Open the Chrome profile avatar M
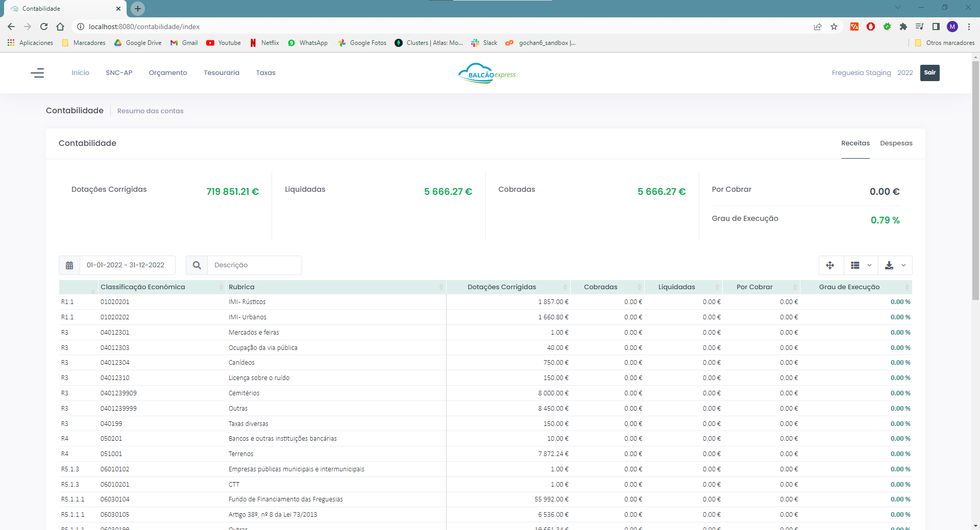Image resolution: width=980 pixels, height=530 pixels. 952,27
